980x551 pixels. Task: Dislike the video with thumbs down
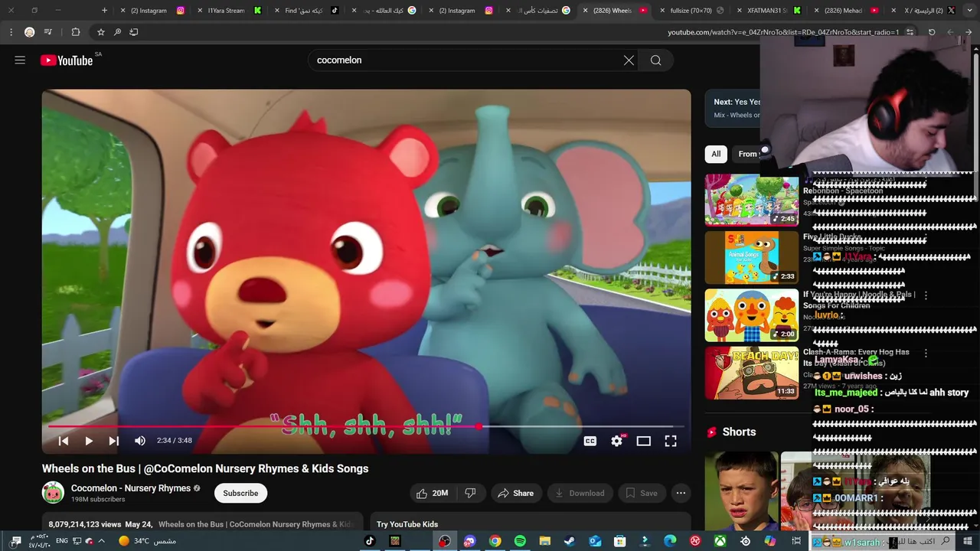(471, 494)
